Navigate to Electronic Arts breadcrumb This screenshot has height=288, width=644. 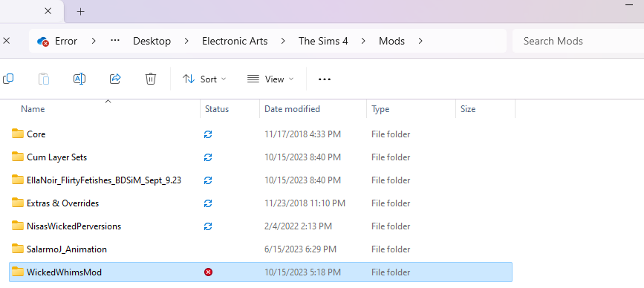[x=235, y=41]
